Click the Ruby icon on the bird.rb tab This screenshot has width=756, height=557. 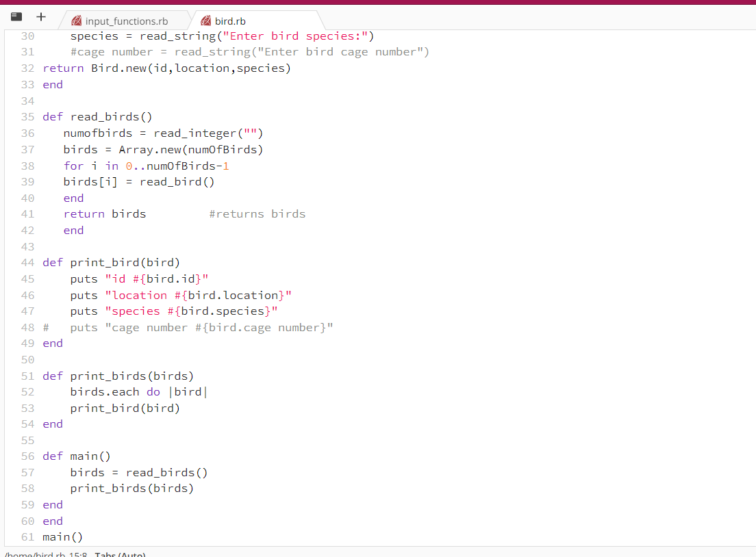click(205, 21)
